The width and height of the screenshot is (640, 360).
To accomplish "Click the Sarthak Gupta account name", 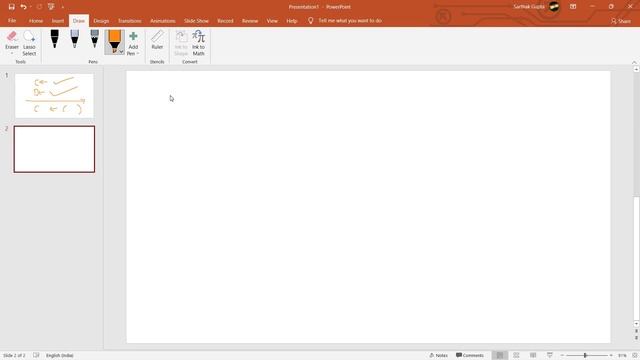I will click(529, 7).
